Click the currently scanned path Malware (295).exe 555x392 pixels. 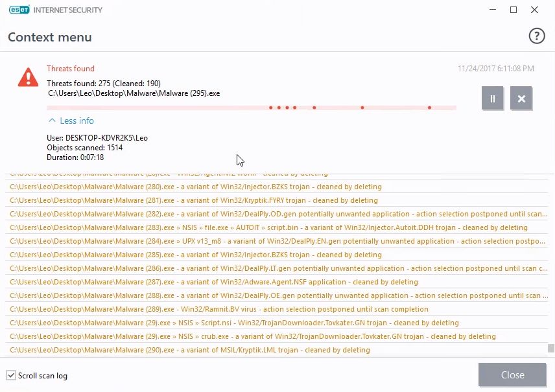coord(134,93)
